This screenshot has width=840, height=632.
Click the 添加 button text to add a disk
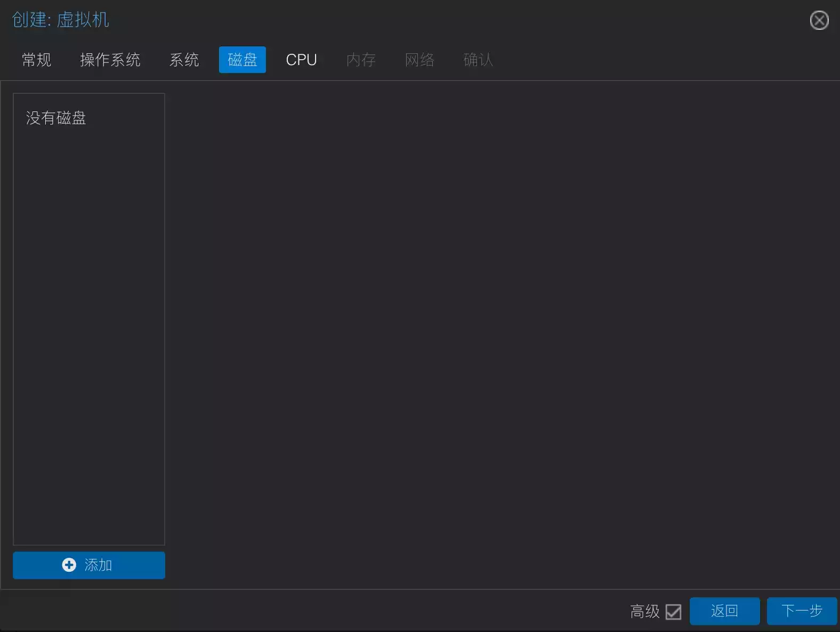pyautogui.click(x=98, y=565)
